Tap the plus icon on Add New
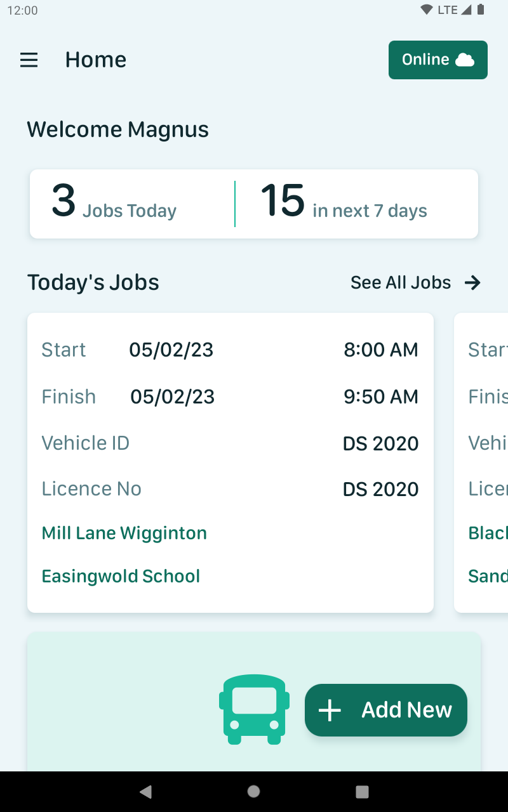The height and width of the screenshot is (812, 508). 330,710
